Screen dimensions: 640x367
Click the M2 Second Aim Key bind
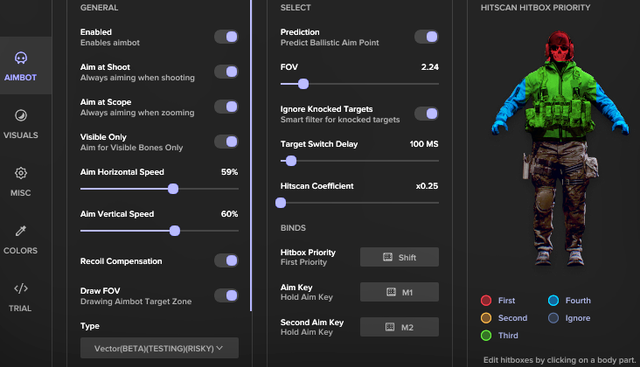click(x=399, y=327)
